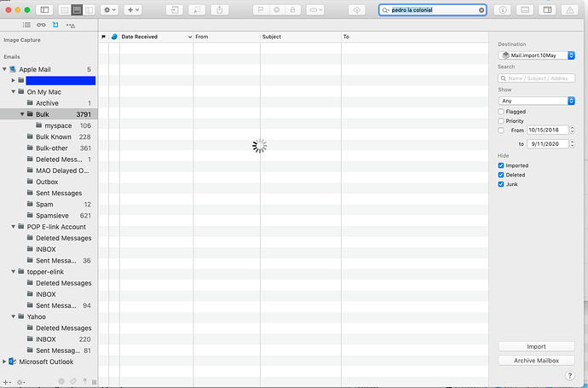Click the share icon in the toolbar
Image resolution: width=588 pixels, height=388 pixels.
point(221,9)
